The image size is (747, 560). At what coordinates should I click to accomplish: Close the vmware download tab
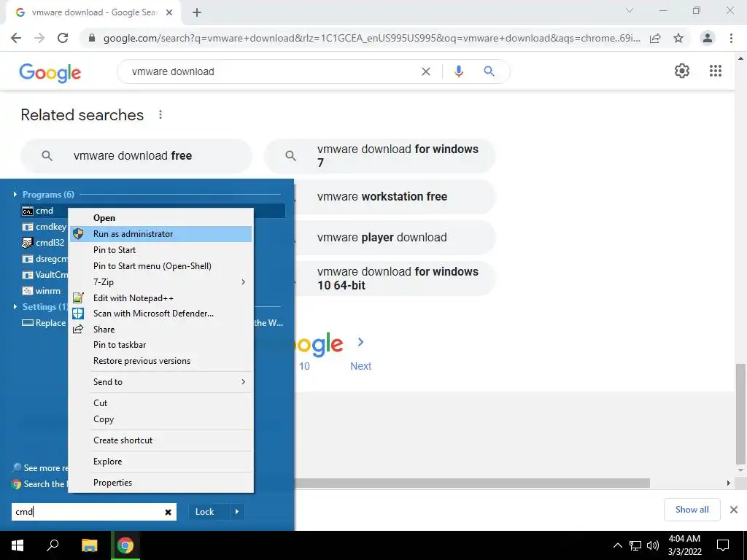coord(169,12)
